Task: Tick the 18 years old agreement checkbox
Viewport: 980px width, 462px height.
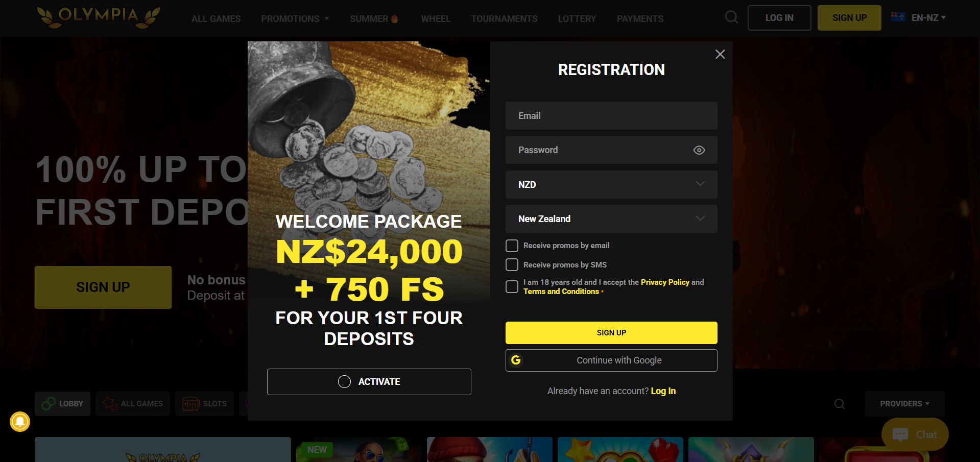Action: tap(512, 287)
